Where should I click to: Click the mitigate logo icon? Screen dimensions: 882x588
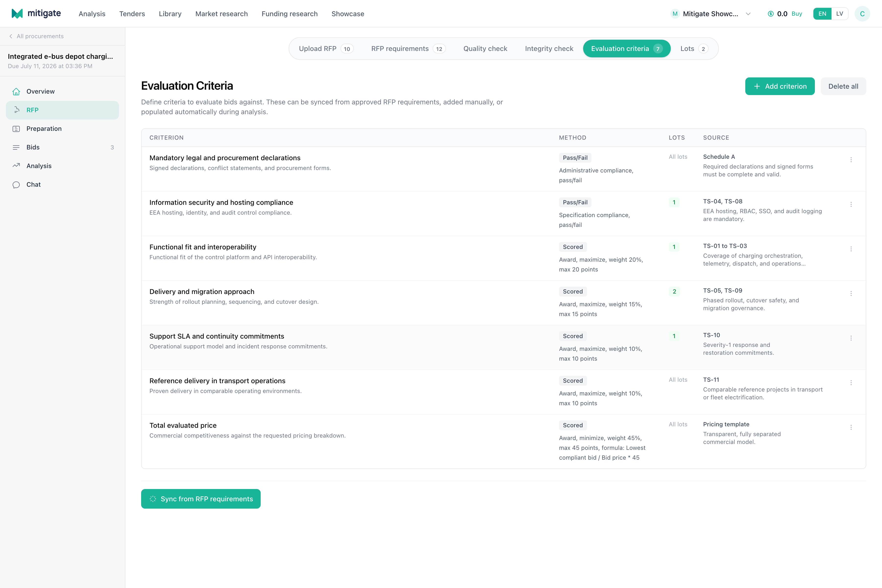click(17, 13)
